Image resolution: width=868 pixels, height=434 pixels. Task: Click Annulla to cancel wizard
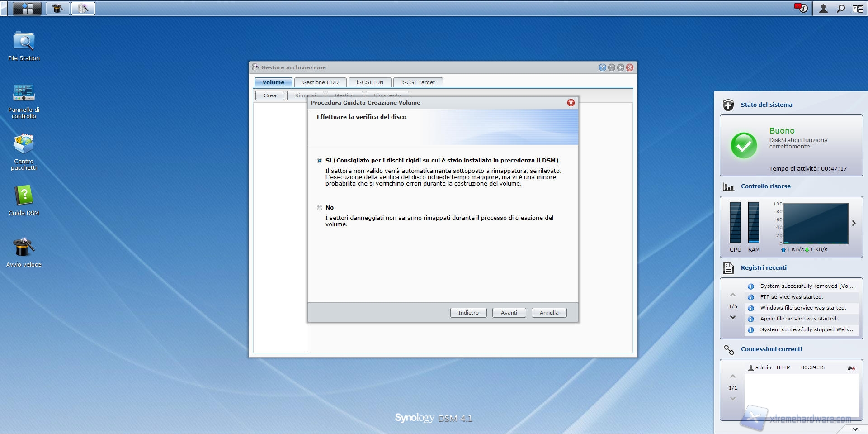pos(549,313)
